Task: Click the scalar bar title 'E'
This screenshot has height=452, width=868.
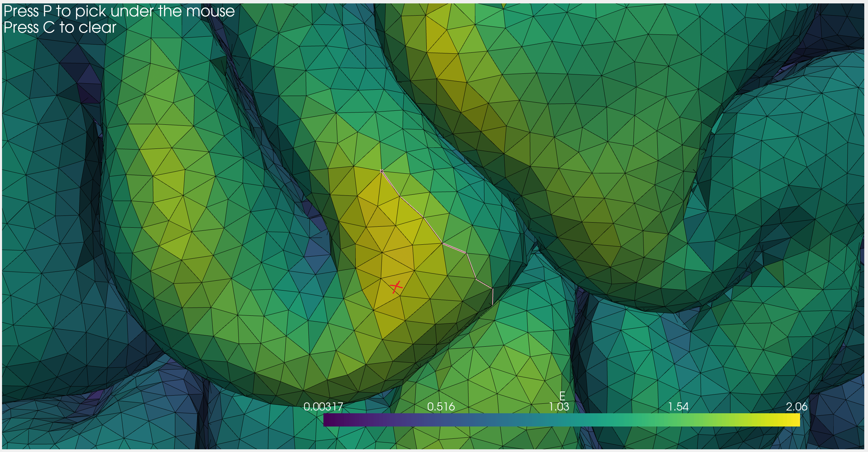Action: 562,396
